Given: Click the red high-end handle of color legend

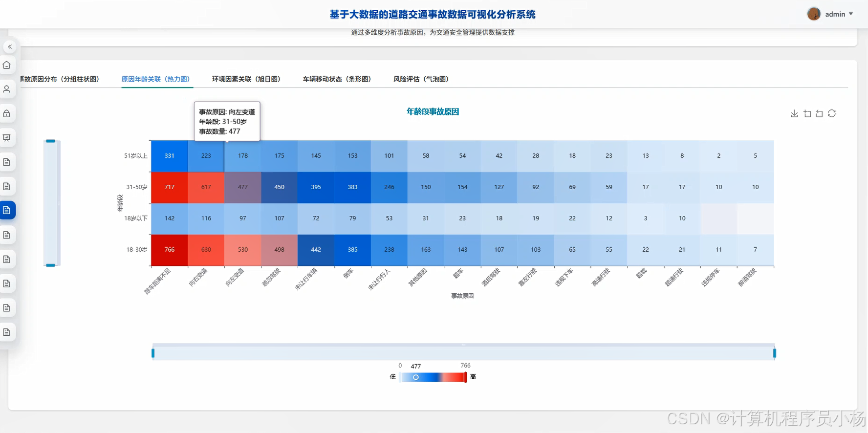Looking at the screenshot, I should coord(466,377).
